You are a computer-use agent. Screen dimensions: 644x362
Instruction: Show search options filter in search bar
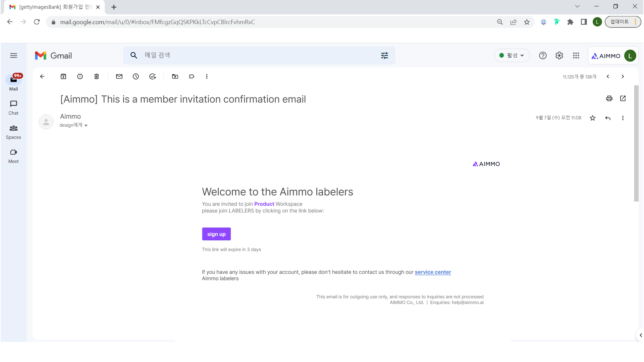[x=384, y=56]
